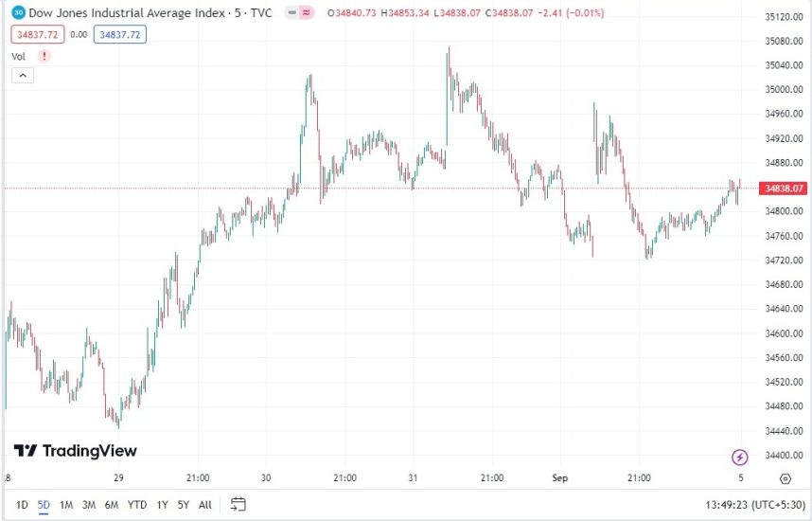Click the purple lightning flash icon

740,458
